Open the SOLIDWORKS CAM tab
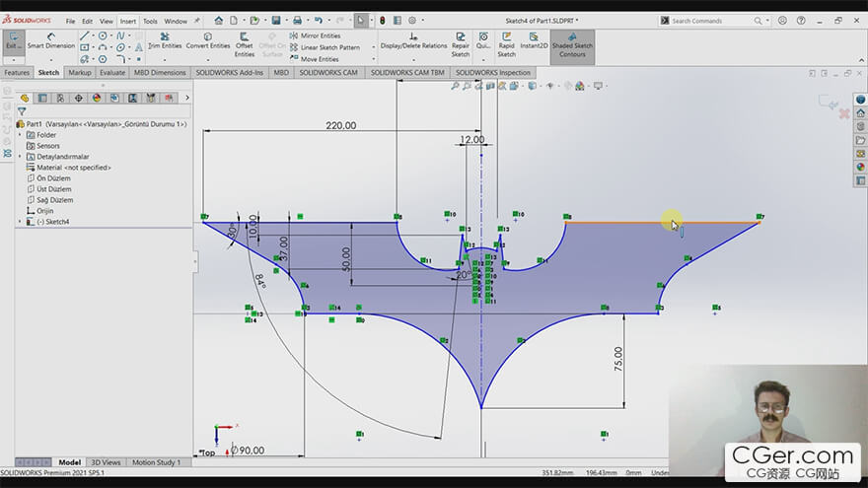 [x=328, y=73]
